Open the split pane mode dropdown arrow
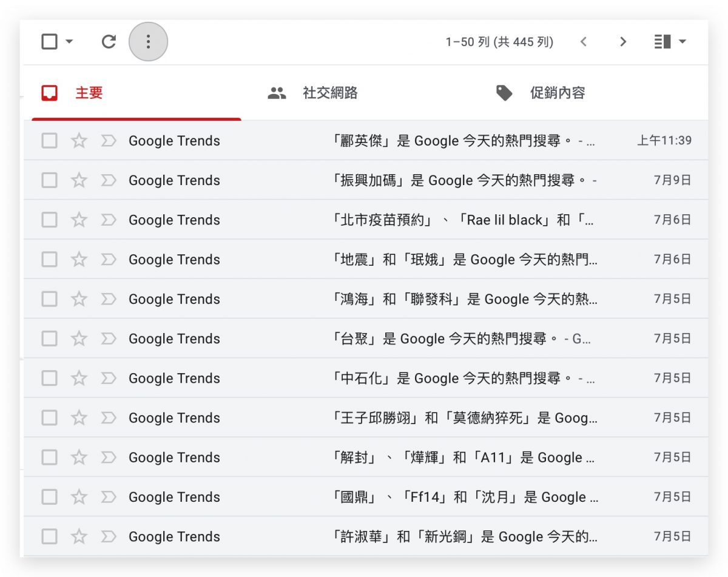This screenshot has height=577, width=728. coord(682,41)
